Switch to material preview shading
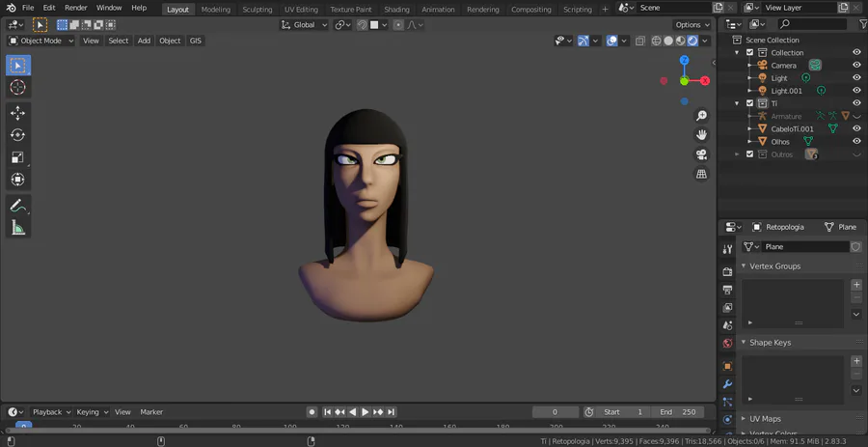This screenshot has width=868, height=447. coord(680,41)
